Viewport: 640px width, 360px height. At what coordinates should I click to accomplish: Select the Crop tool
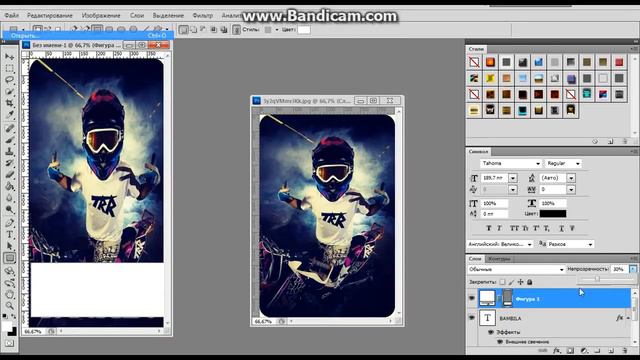(9, 103)
